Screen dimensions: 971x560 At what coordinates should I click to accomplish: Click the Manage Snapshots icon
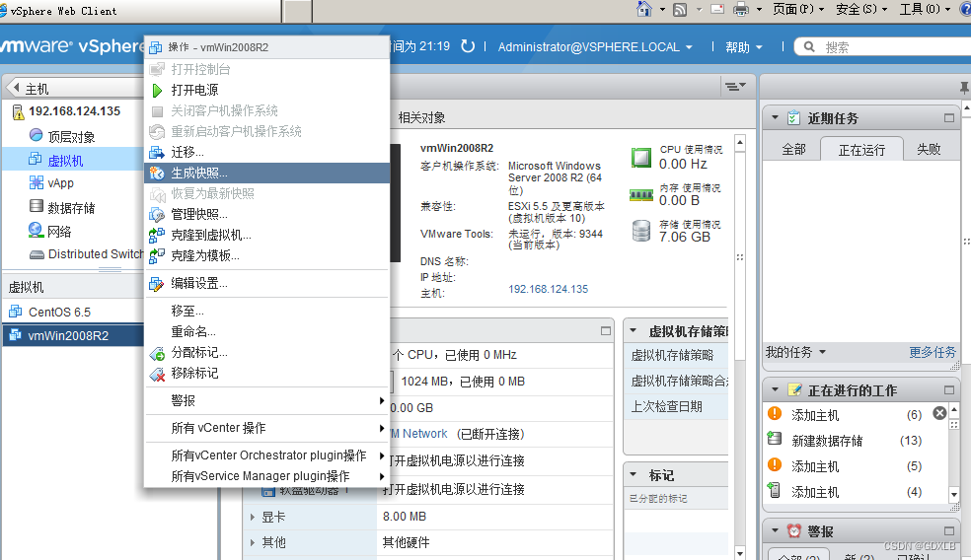157,215
